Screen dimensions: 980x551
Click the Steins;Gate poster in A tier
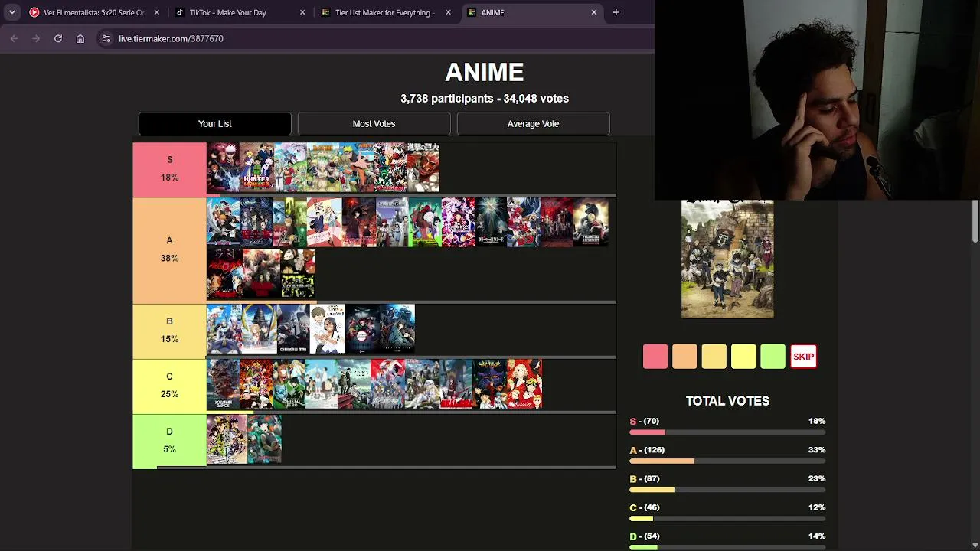390,223
